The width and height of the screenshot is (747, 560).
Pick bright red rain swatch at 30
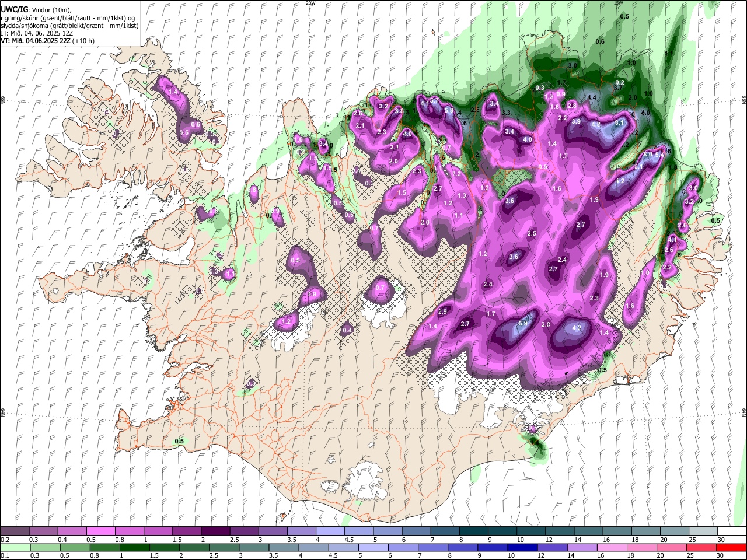point(731,547)
